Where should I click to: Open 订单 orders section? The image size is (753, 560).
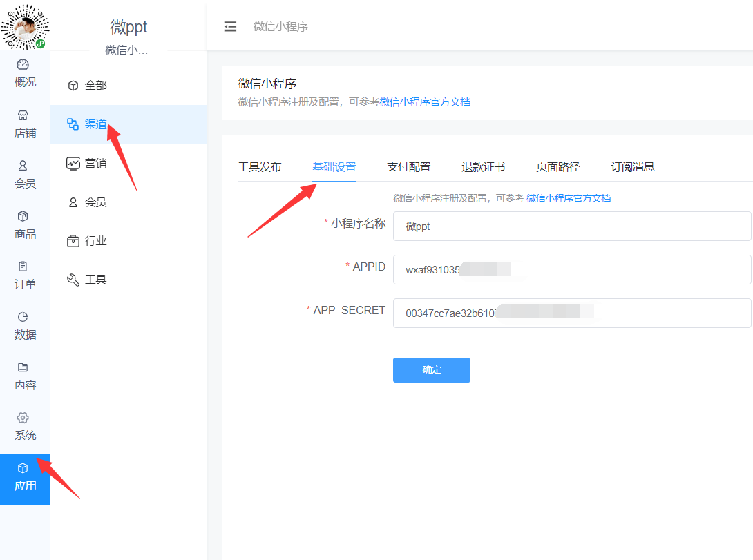coord(25,276)
